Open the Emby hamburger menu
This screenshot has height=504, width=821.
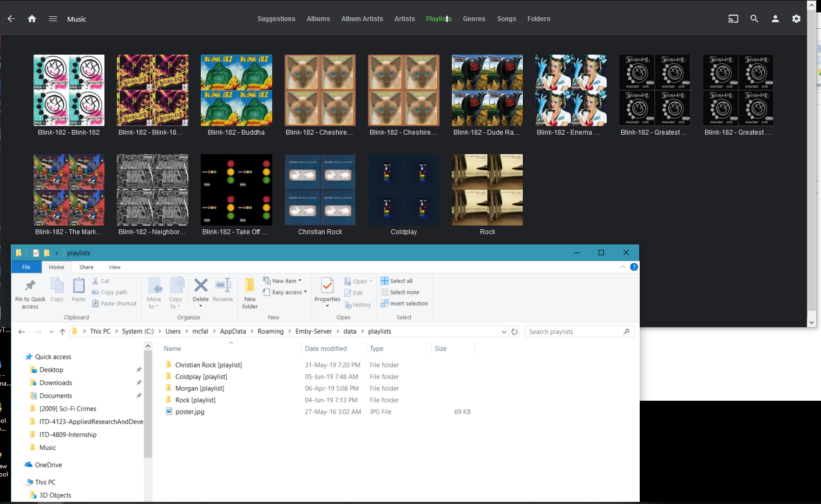(52, 19)
